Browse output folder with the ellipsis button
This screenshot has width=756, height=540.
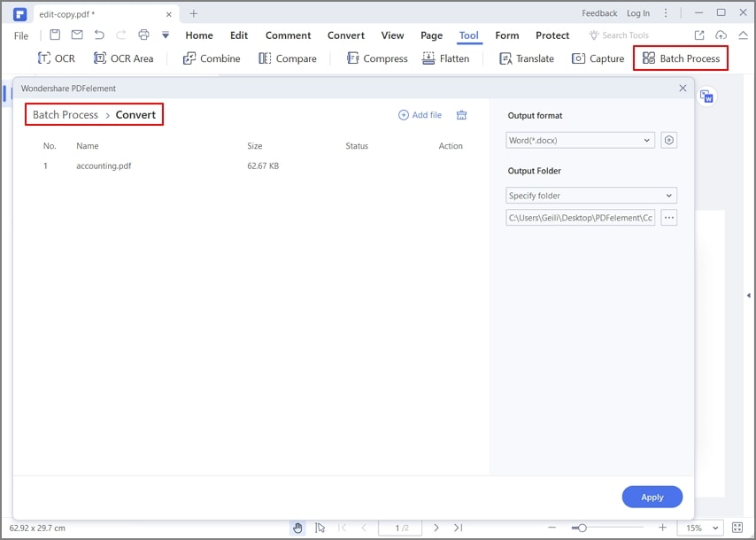668,218
